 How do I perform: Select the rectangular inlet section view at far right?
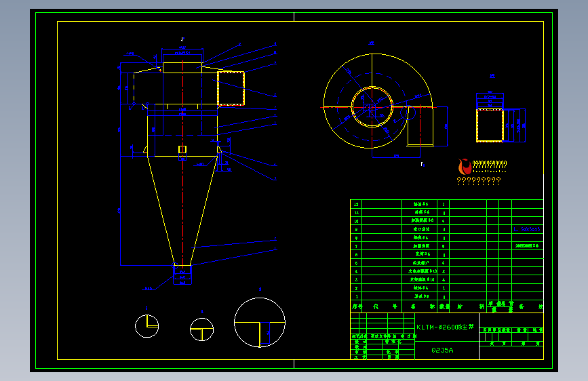point(490,125)
